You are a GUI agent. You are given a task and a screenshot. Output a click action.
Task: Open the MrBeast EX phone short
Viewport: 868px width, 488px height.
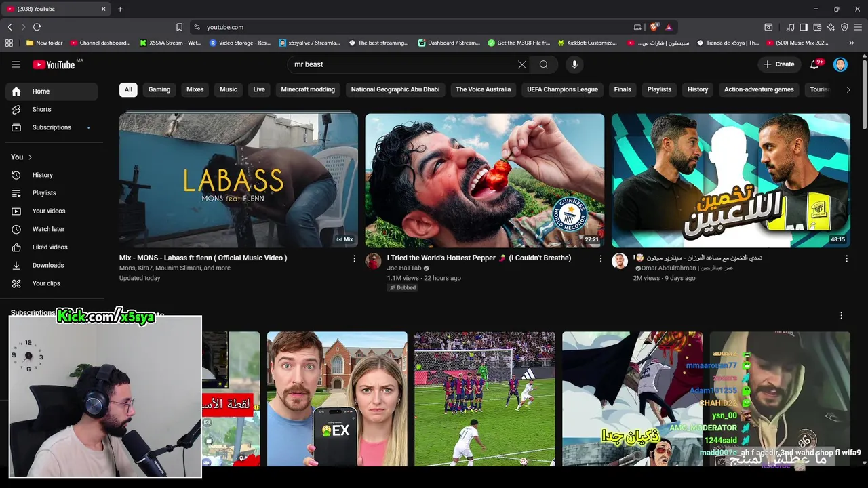[x=337, y=399]
